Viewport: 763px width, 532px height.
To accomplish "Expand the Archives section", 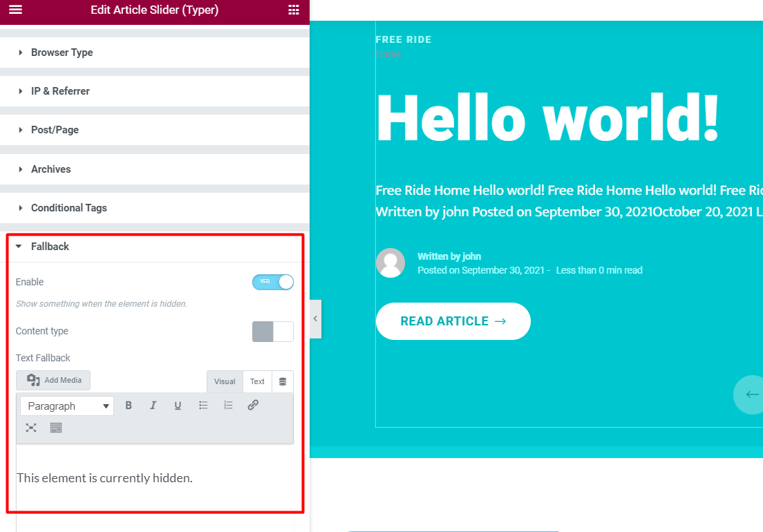I will 155,169.
